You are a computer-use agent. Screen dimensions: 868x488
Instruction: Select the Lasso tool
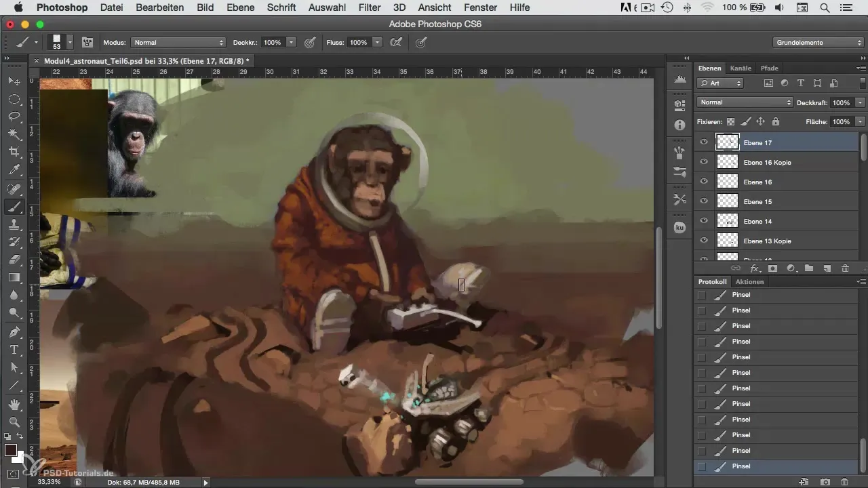pyautogui.click(x=14, y=117)
